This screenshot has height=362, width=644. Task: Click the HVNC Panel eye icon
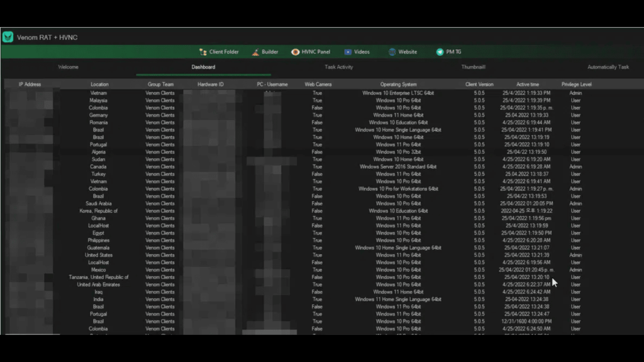point(296,52)
